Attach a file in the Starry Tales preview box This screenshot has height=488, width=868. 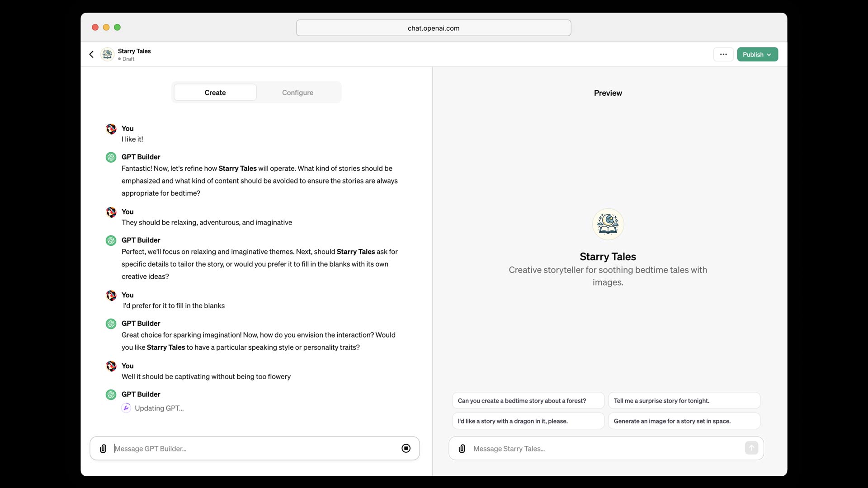(462, 448)
